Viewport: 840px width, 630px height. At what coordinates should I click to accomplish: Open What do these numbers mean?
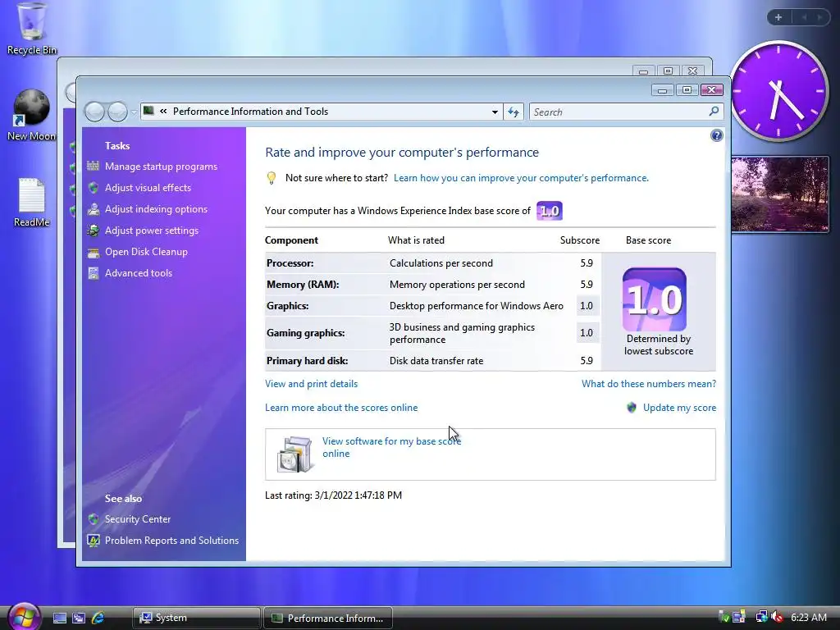tap(649, 384)
